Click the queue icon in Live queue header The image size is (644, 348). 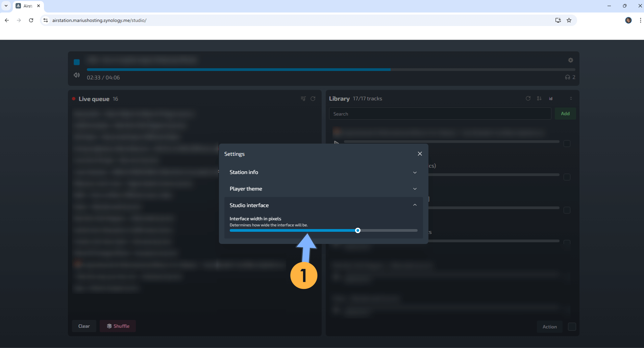[x=303, y=98]
